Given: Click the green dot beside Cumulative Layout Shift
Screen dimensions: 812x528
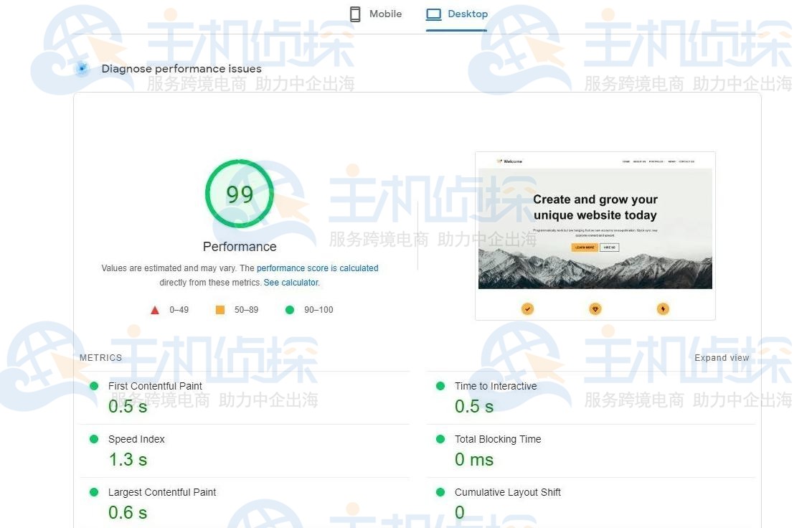Looking at the screenshot, I should (x=440, y=491).
